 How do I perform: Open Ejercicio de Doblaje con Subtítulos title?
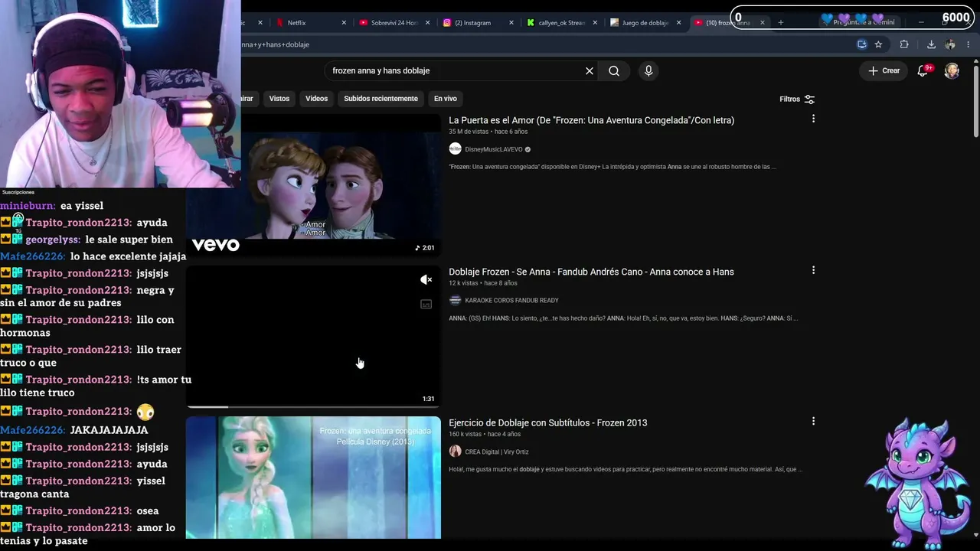[x=547, y=422]
